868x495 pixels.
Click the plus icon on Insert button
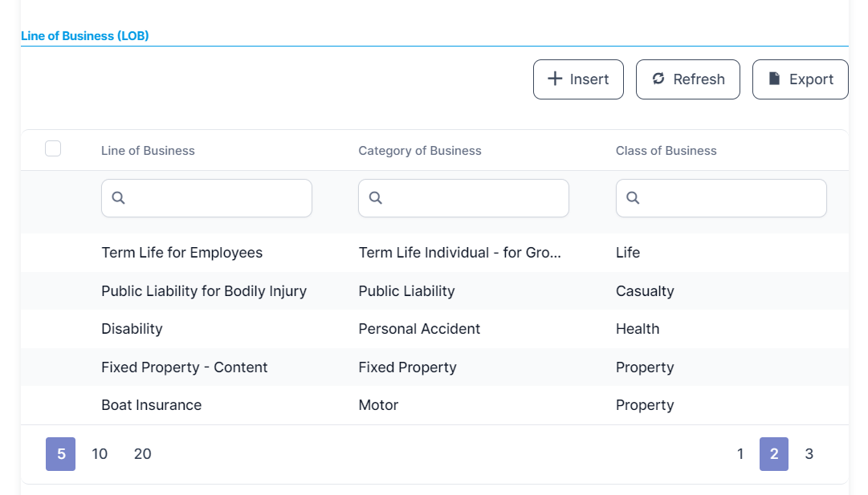click(x=555, y=79)
